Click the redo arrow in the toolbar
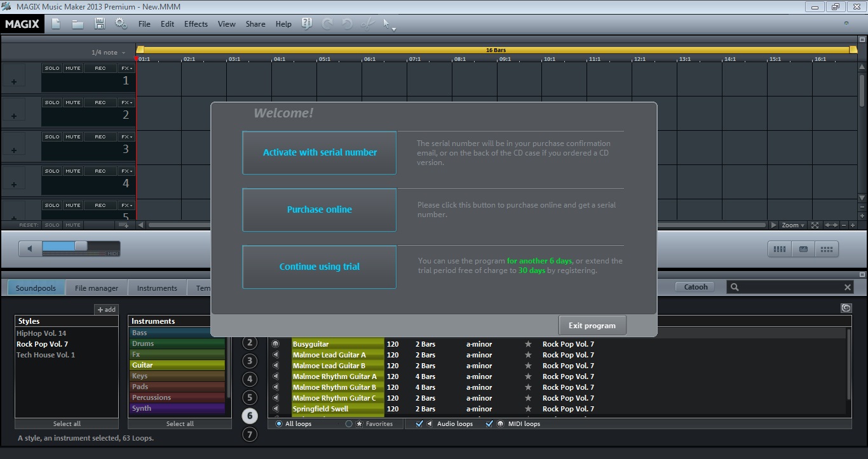 pyautogui.click(x=327, y=24)
